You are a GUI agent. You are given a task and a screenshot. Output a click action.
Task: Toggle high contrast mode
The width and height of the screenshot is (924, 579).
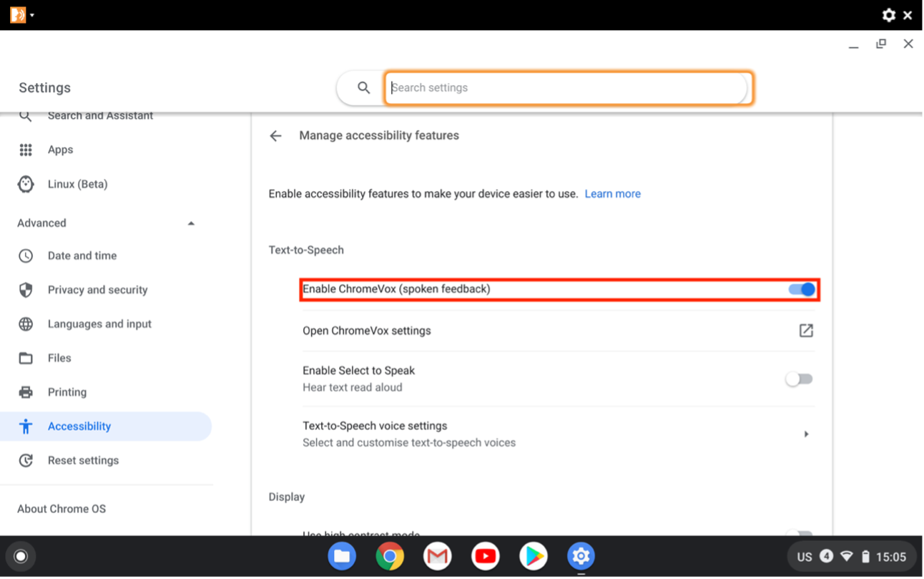799,535
